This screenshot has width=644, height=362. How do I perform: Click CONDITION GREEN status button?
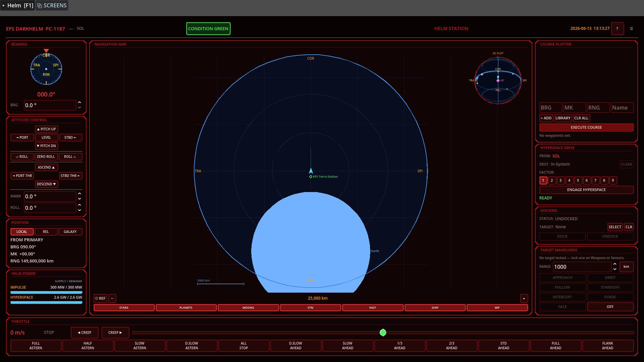point(208,28)
